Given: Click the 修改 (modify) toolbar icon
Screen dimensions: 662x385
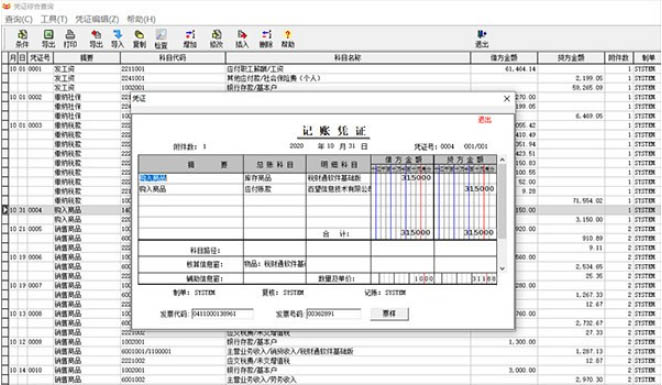Looking at the screenshot, I should coord(216,38).
